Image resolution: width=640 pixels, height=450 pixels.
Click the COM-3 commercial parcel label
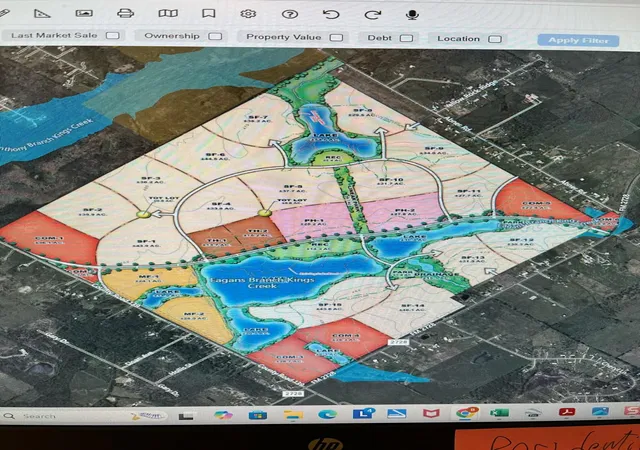click(289, 359)
